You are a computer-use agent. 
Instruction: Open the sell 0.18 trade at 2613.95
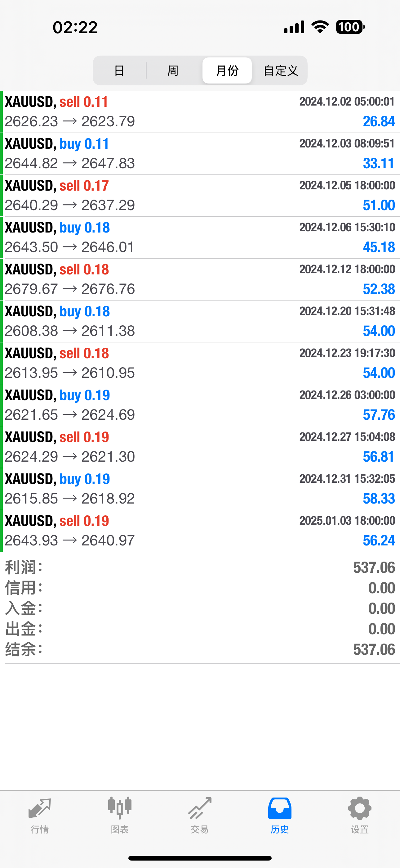point(200,364)
